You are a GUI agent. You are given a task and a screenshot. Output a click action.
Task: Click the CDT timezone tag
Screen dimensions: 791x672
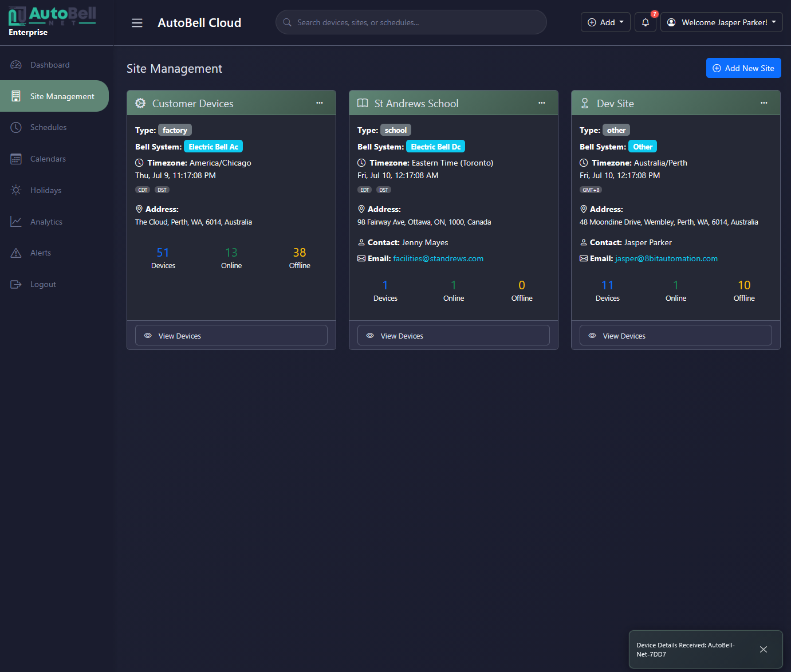tap(143, 190)
